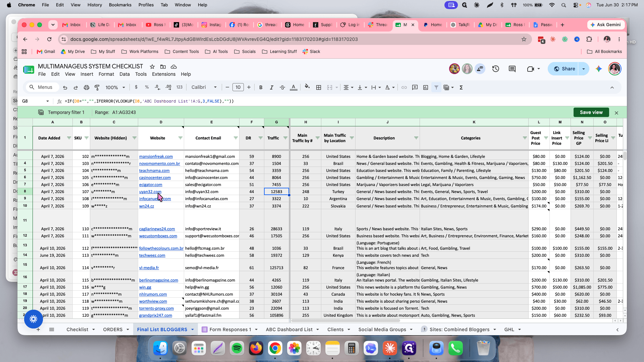Toggle strikethrough formatting
Viewport: 644px width, 362px height.
pos(282,87)
